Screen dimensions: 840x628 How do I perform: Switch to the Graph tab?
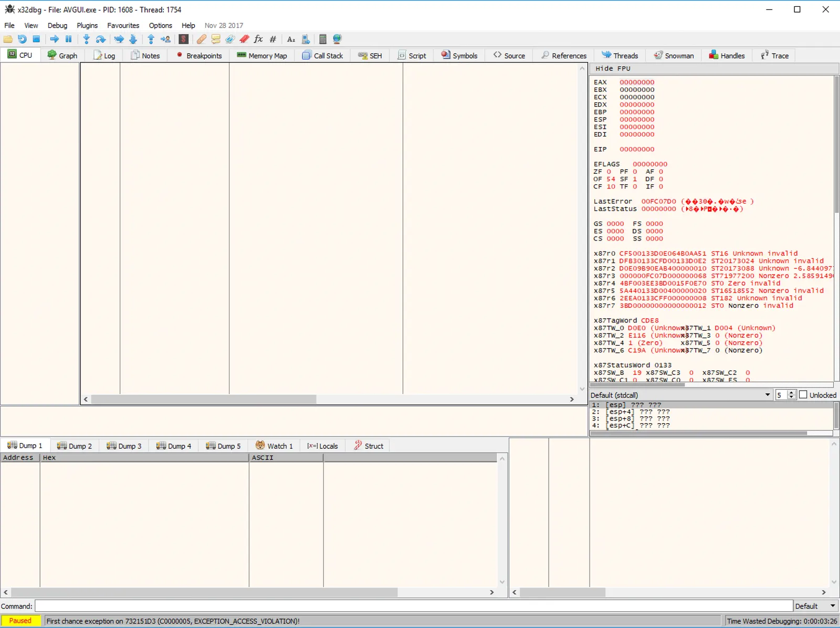[62, 55]
